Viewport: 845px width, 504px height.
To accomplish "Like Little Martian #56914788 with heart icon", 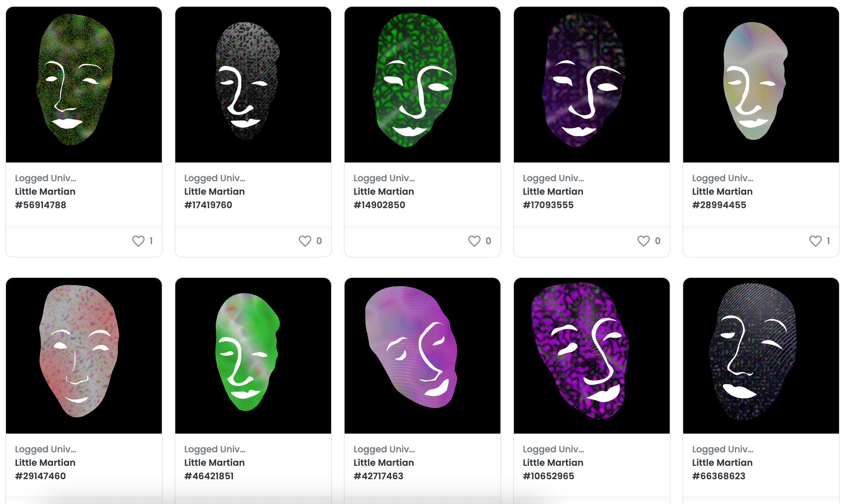I will click(x=138, y=241).
